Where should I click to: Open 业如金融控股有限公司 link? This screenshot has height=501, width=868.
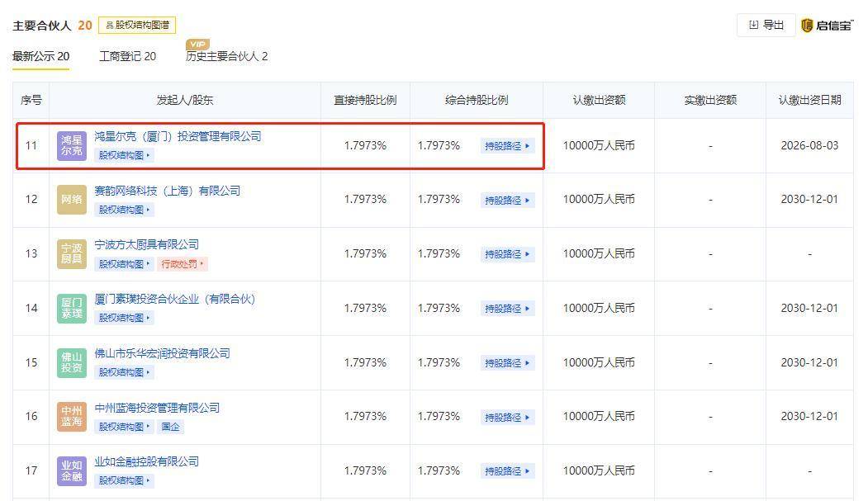coord(147,461)
